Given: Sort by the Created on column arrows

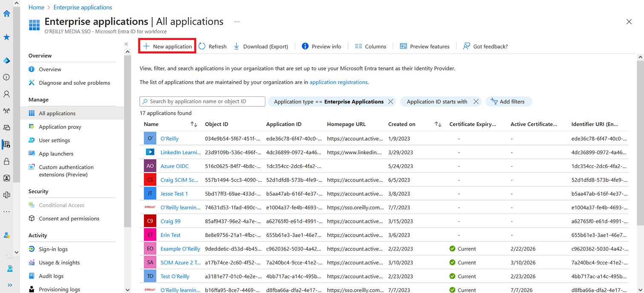Looking at the screenshot, I should [438, 124].
